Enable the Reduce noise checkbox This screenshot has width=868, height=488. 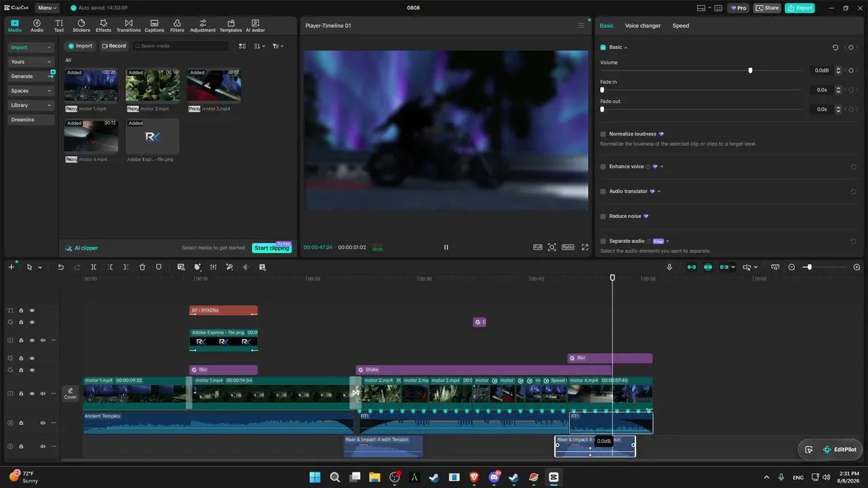603,216
